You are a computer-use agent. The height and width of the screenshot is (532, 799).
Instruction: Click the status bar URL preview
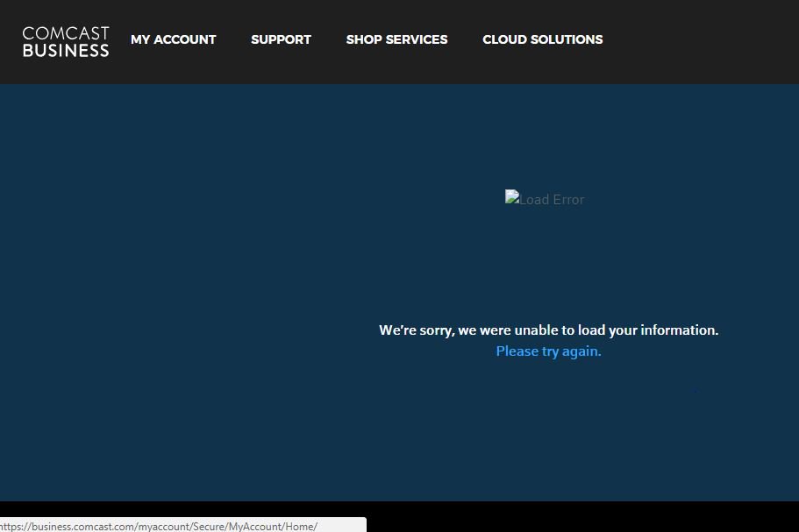coord(183,525)
